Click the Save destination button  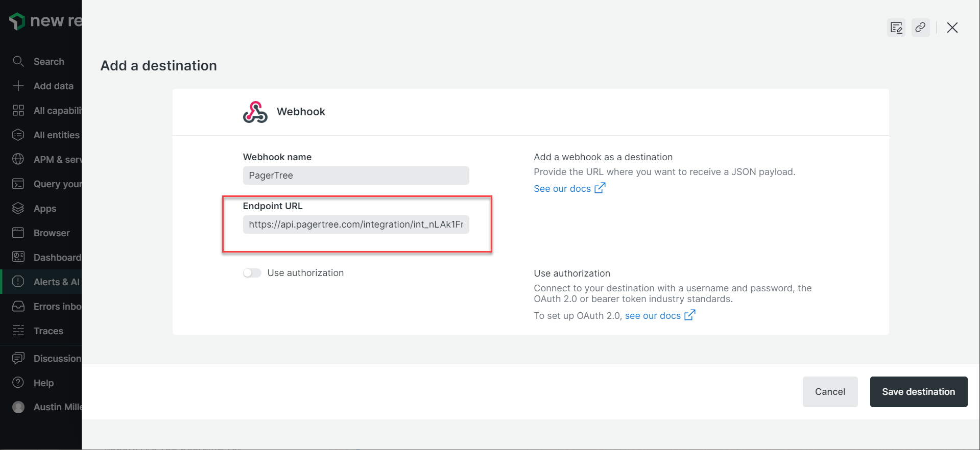[x=918, y=392]
